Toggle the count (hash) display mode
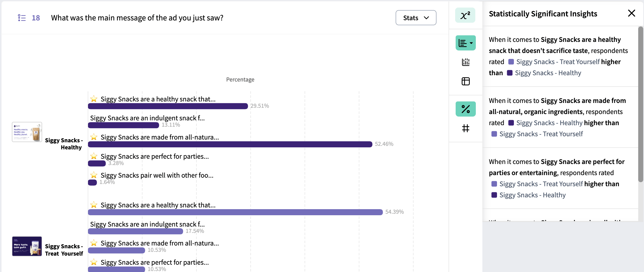This screenshot has width=644, height=272. tap(465, 128)
